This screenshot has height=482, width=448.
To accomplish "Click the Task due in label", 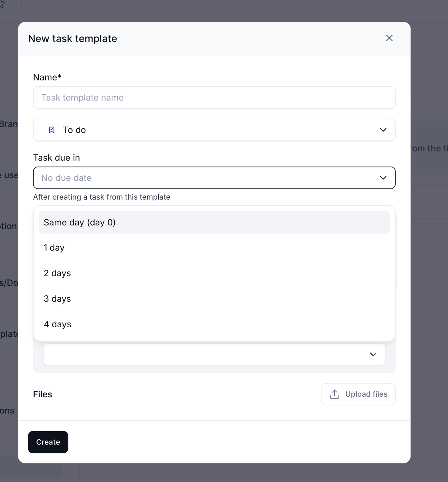I will (56, 158).
